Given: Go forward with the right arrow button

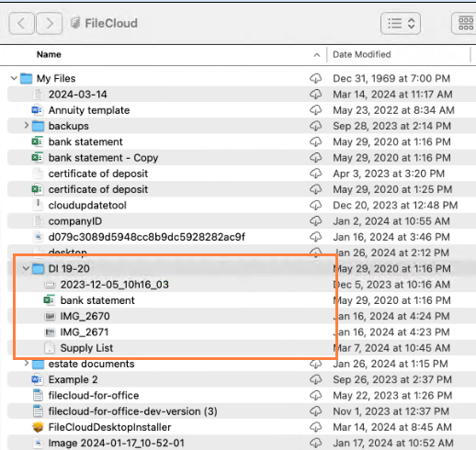Looking at the screenshot, I should click(50, 23).
